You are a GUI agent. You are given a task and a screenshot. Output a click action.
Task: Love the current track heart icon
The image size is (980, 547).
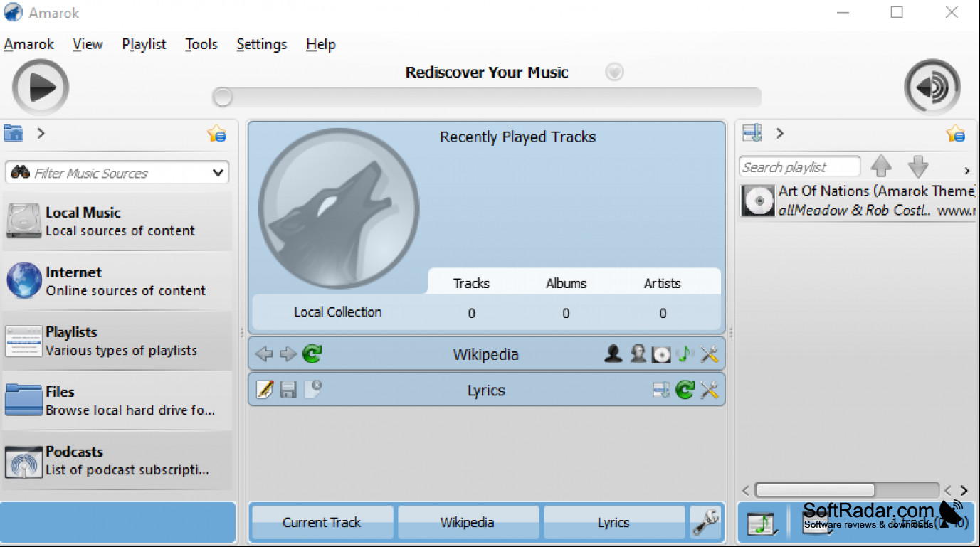(x=614, y=72)
